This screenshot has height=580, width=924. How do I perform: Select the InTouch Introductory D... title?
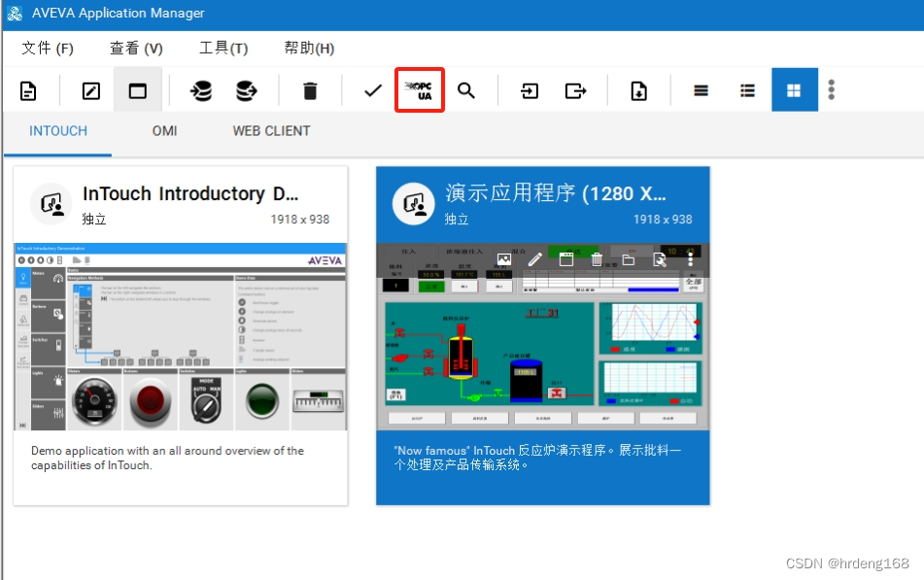[190, 193]
